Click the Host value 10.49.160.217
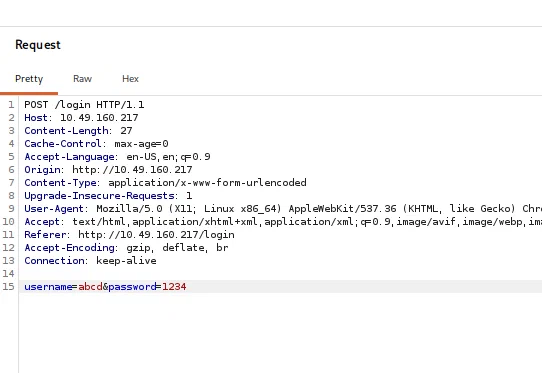The image size is (542, 373). tap(99, 118)
